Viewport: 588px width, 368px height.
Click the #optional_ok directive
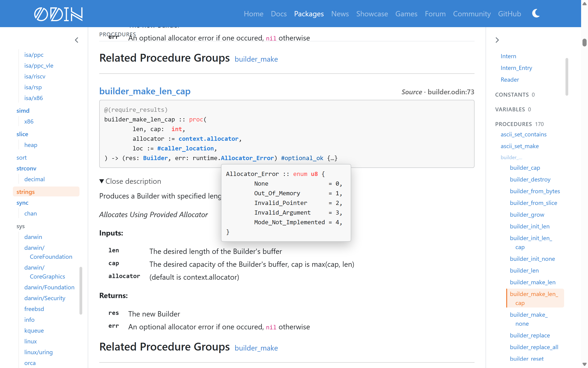pyautogui.click(x=302, y=158)
